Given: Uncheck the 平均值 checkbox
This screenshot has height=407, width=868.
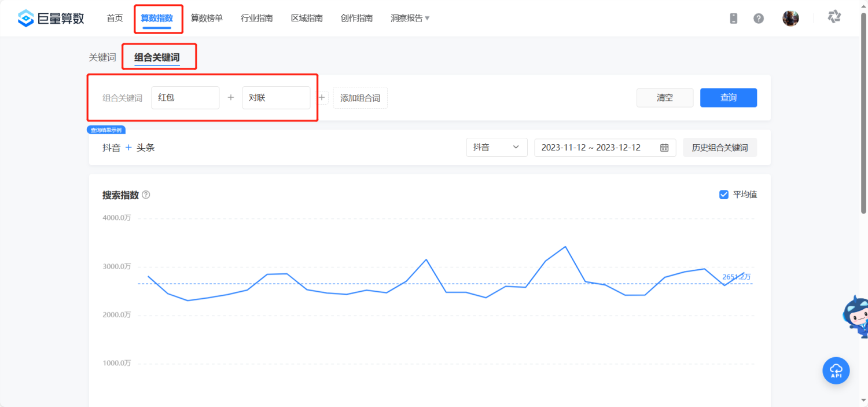Looking at the screenshot, I should 724,195.
